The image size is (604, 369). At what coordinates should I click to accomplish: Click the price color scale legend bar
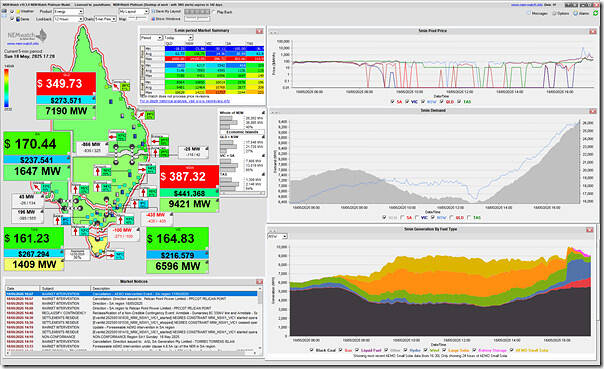[7, 88]
